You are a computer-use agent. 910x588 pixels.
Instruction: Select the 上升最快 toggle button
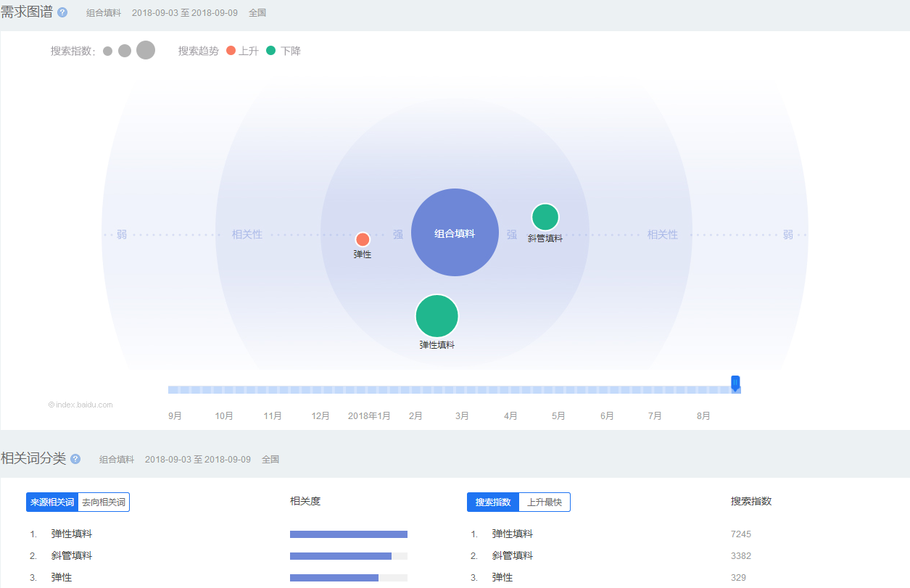click(545, 502)
